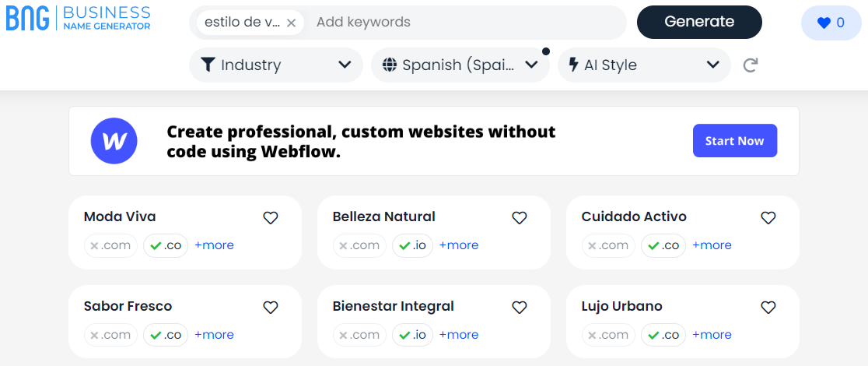Heart the Lujo Urbano name
868x366 pixels.
[x=768, y=308]
